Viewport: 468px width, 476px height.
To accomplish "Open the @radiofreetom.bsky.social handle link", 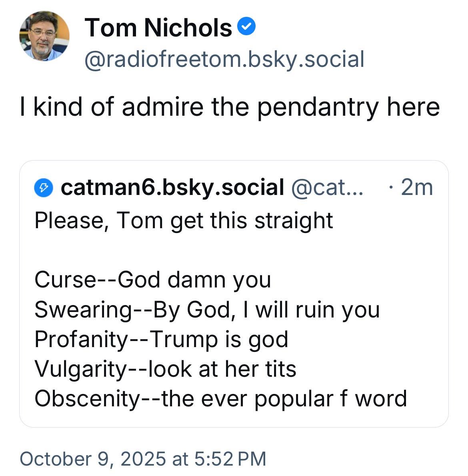I will [x=224, y=59].
